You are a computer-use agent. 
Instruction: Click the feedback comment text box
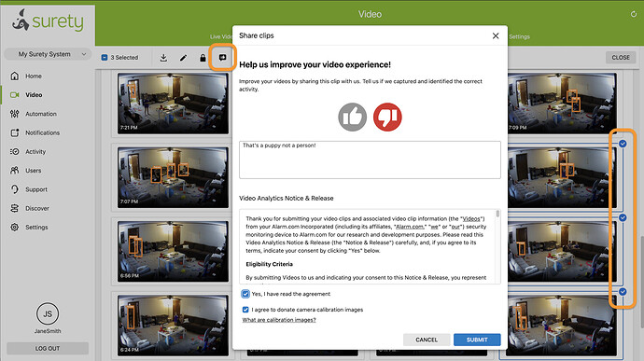pyautogui.click(x=370, y=160)
